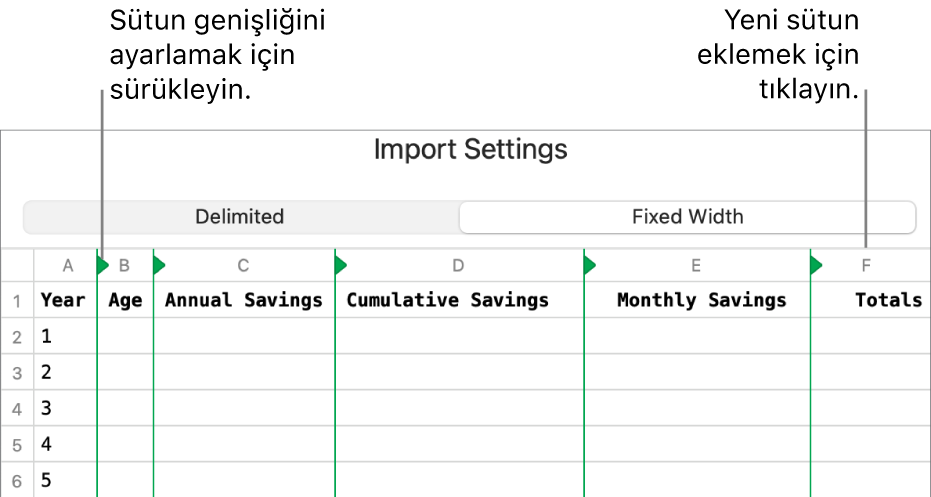The image size is (931, 497).
Task: Click the Totals cell
Action: 888,300
